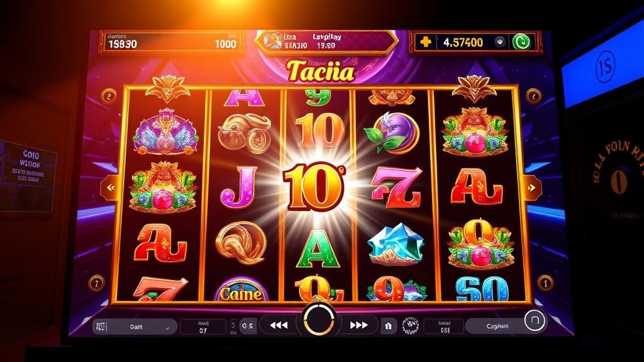Click the round spin button at bottom center
The height and width of the screenshot is (362, 644).
(319, 320)
